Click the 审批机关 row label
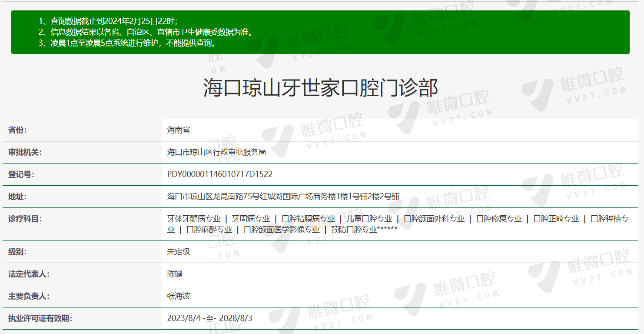This screenshot has height=334, width=644. [25, 152]
